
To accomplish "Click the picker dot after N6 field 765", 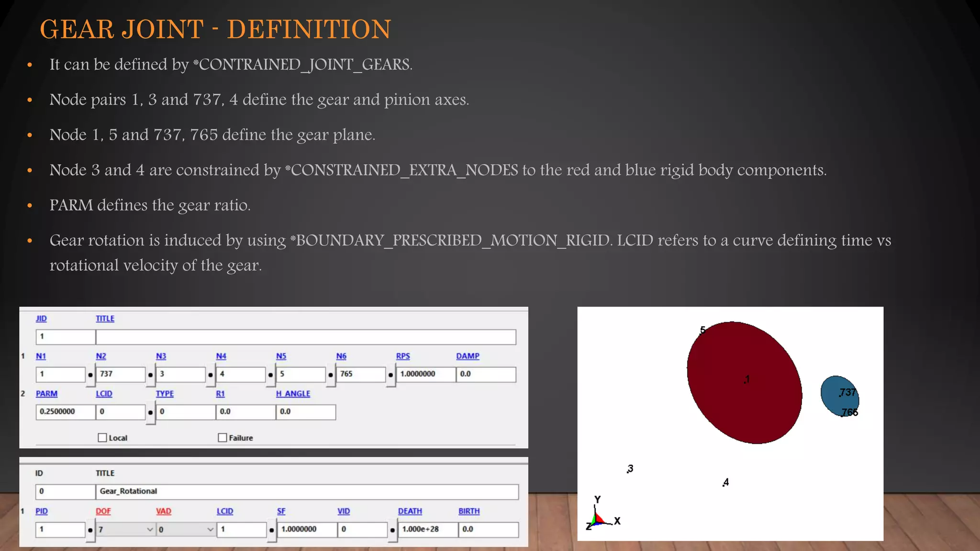I will [390, 375].
